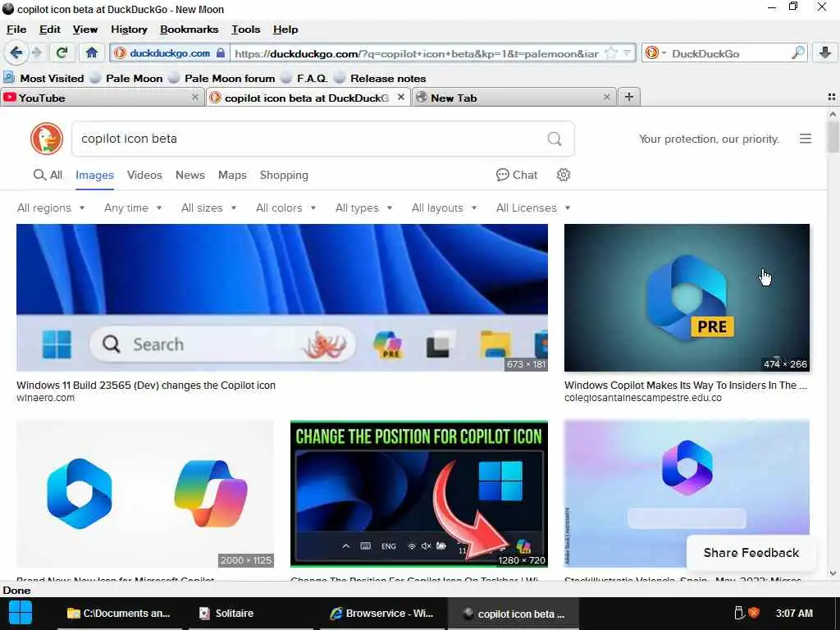This screenshot has width=840, height=630.
Task: Open the Help menu
Action: click(285, 30)
